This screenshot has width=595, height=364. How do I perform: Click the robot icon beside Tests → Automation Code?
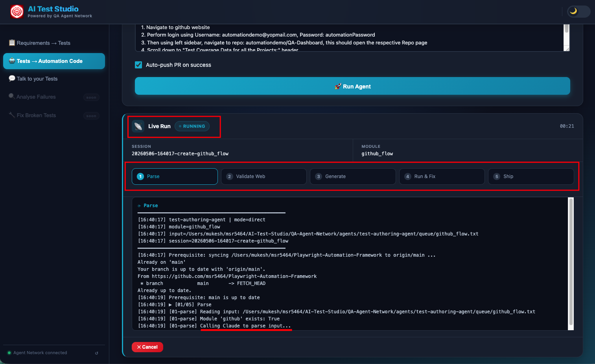[x=12, y=61]
